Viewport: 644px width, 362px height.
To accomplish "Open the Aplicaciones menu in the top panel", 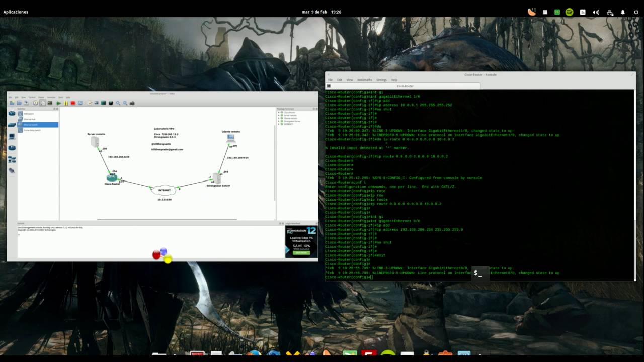I will (x=16, y=12).
